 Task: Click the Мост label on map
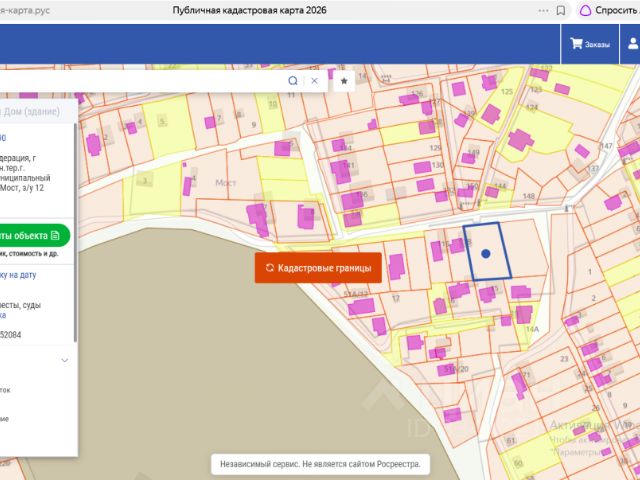[x=226, y=182]
